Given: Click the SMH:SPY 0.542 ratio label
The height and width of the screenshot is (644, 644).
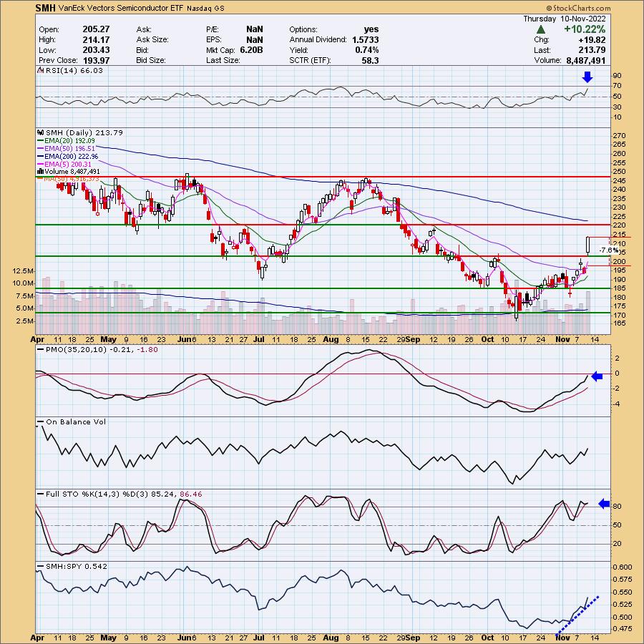Looking at the screenshot, I should 77,567.
